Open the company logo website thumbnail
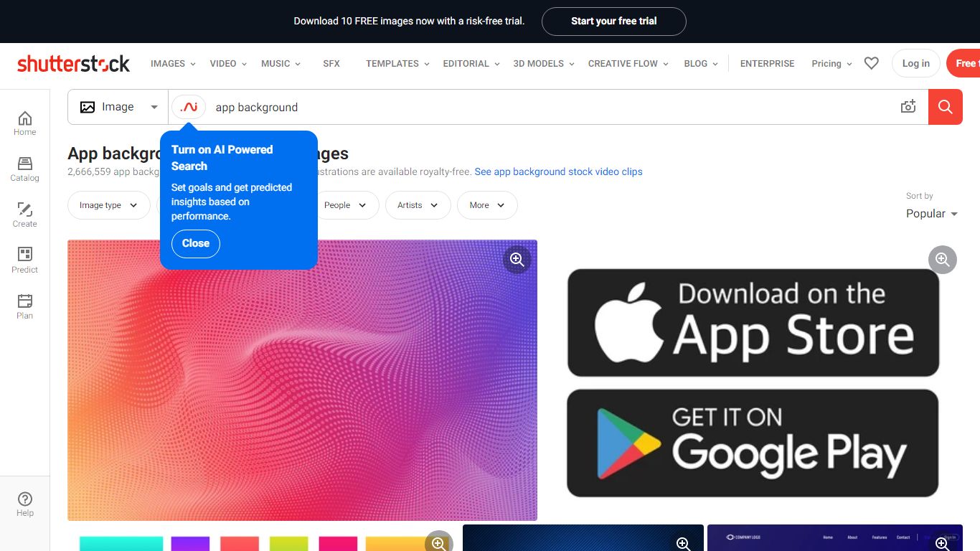This screenshot has height=551, width=980. click(x=835, y=538)
